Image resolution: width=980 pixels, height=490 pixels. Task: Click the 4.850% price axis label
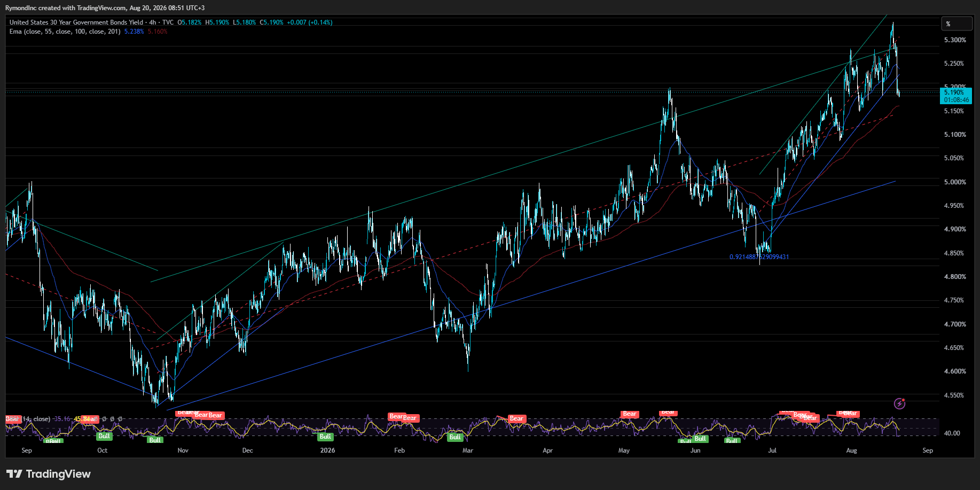(955, 253)
